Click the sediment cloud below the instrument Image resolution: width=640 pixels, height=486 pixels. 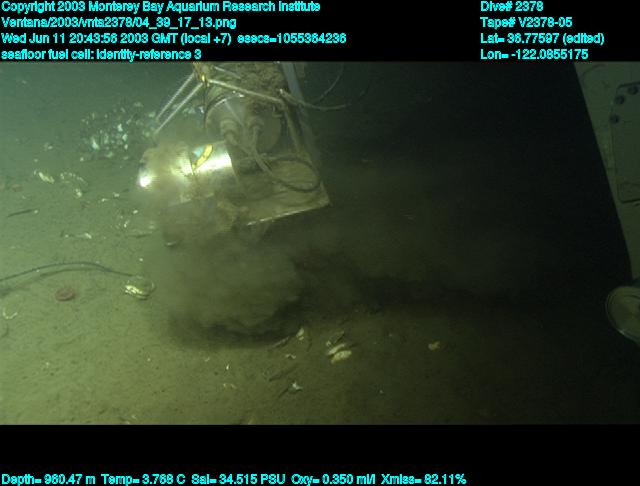[235, 286]
